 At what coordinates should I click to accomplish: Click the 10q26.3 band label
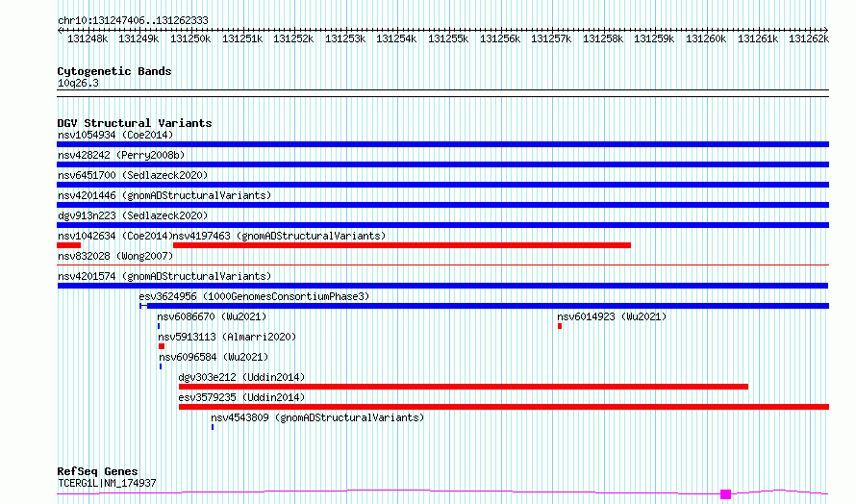click(78, 83)
